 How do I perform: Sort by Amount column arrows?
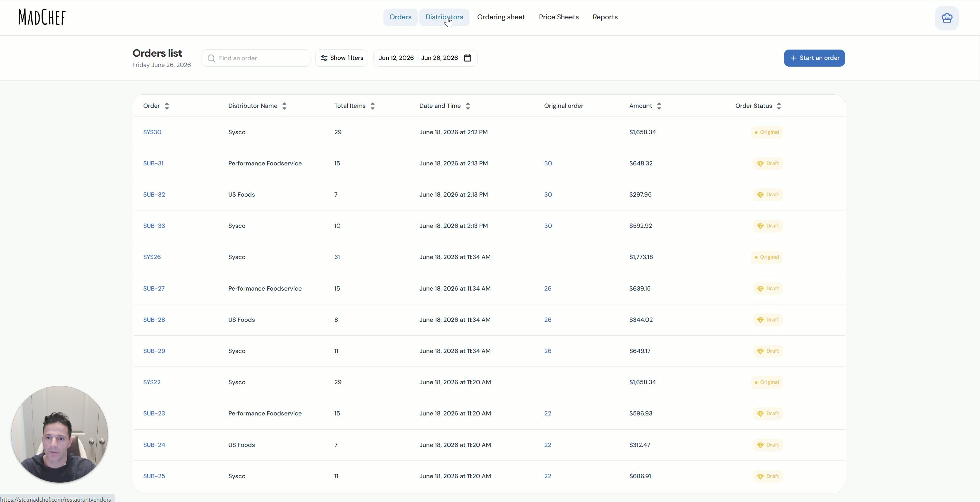[x=659, y=106]
